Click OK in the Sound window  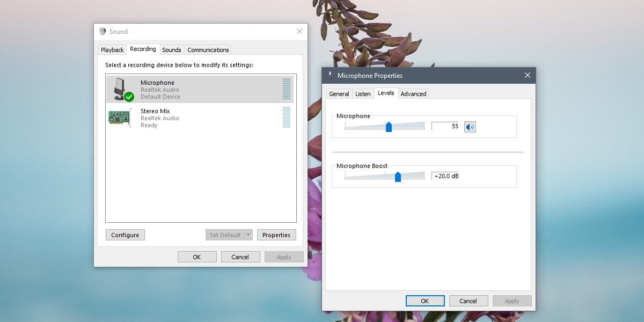pos(197,257)
